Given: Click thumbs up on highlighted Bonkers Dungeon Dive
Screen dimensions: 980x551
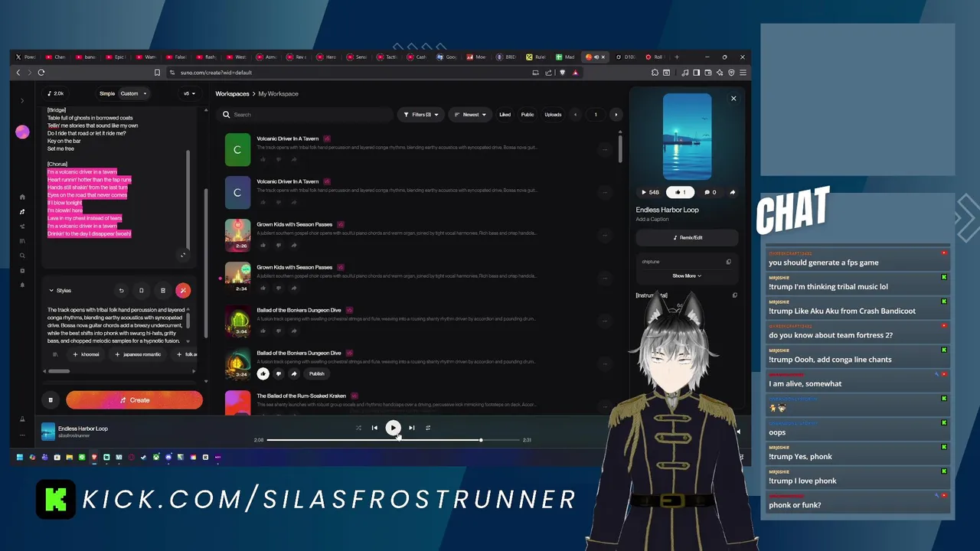Looking at the screenshot, I should (x=263, y=373).
